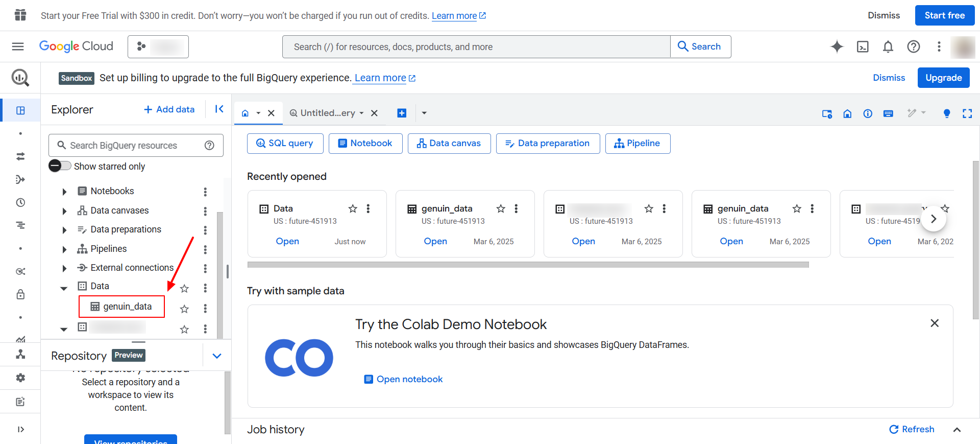Open the Data recent card
The width and height of the screenshot is (980, 444).
coord(287,241)
